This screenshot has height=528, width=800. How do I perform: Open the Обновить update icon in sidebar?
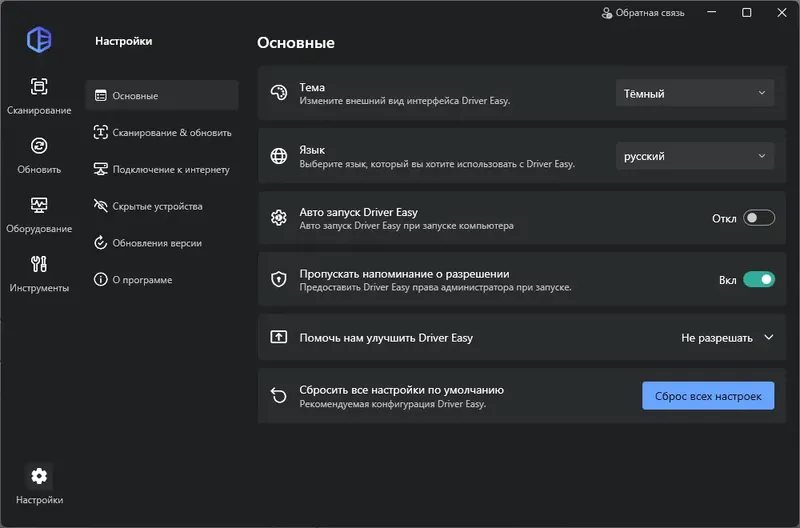[39, 146]
